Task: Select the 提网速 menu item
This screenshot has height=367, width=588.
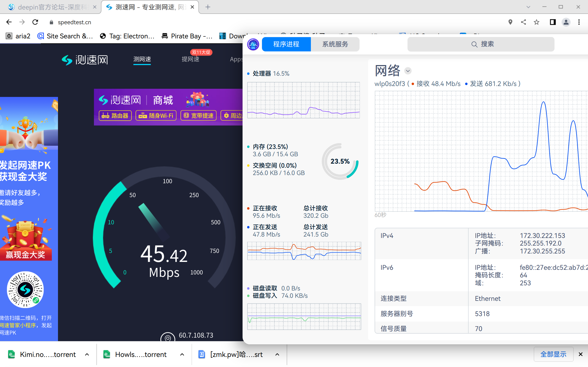Action: 190,59
